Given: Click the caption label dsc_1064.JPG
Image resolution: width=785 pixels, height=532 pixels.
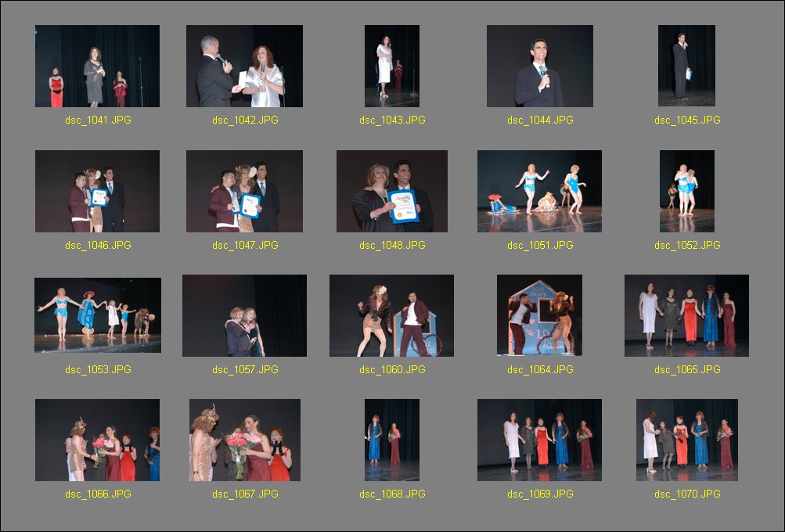Looking at the screenshot, I should (540, 369).
